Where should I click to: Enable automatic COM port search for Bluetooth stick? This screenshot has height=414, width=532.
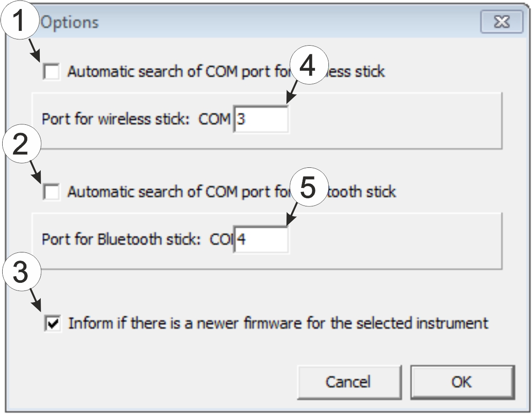point(51,192)
